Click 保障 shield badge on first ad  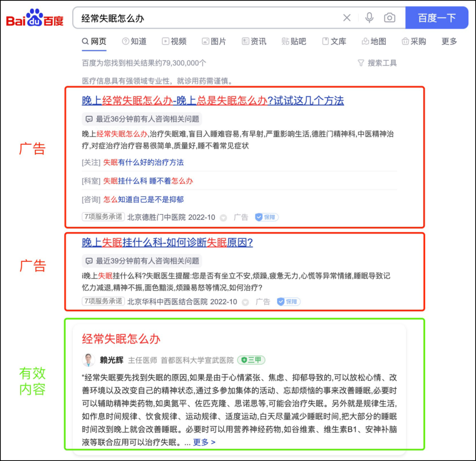(x=267, y=217)
